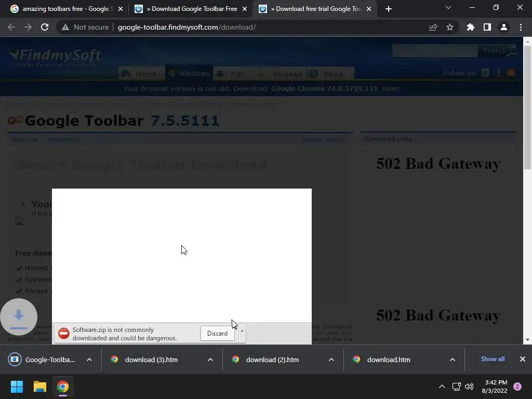Open the clock showing 3:42 PM
This screenshot has height=399, width=532.
(495, 387)
